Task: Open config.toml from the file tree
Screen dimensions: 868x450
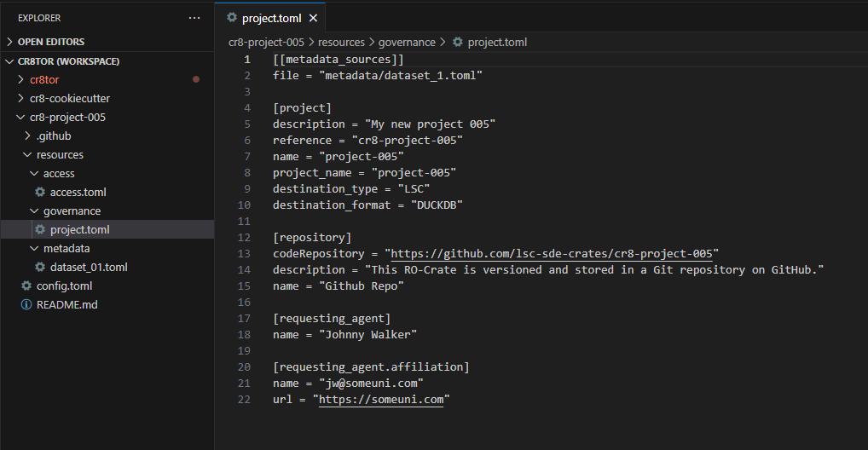Action: tap(64, 286)
